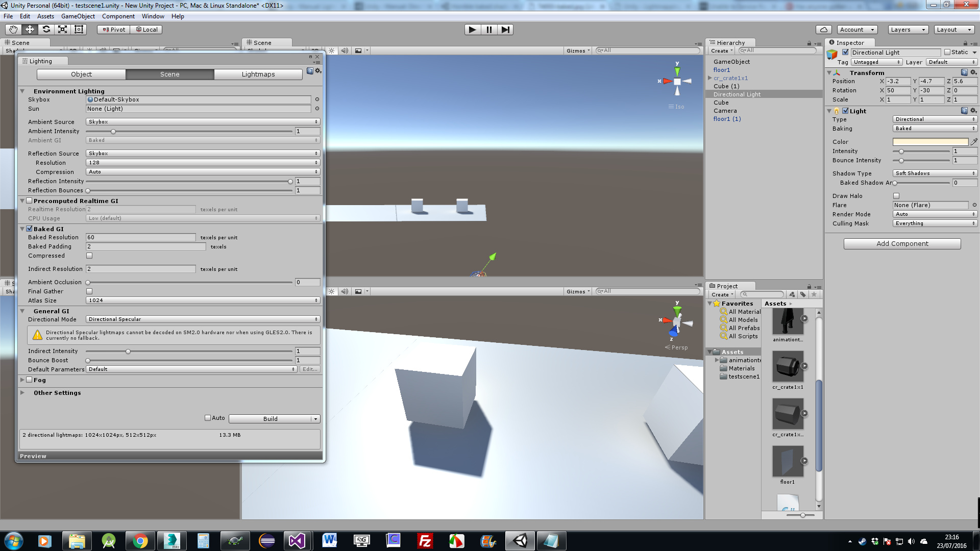Open Light component help icon
Viewport: 980px width, 551px height.
coord(964,111)
